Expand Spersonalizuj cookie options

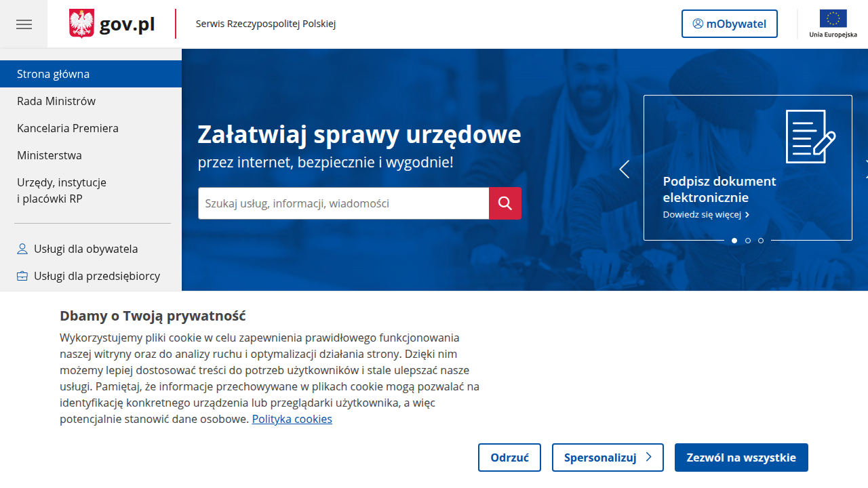click(x=608, y=457)
